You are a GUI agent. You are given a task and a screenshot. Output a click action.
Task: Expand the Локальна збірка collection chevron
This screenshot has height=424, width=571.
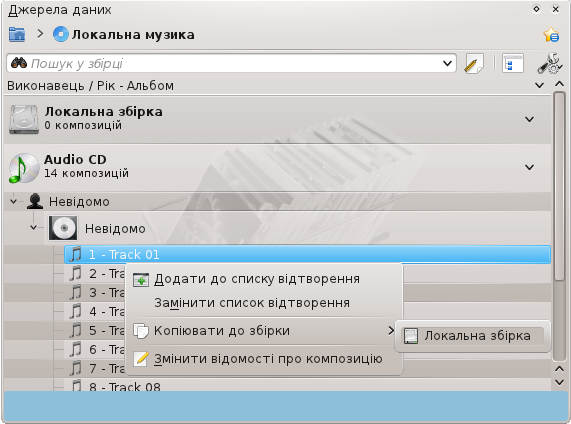[529, 119]
